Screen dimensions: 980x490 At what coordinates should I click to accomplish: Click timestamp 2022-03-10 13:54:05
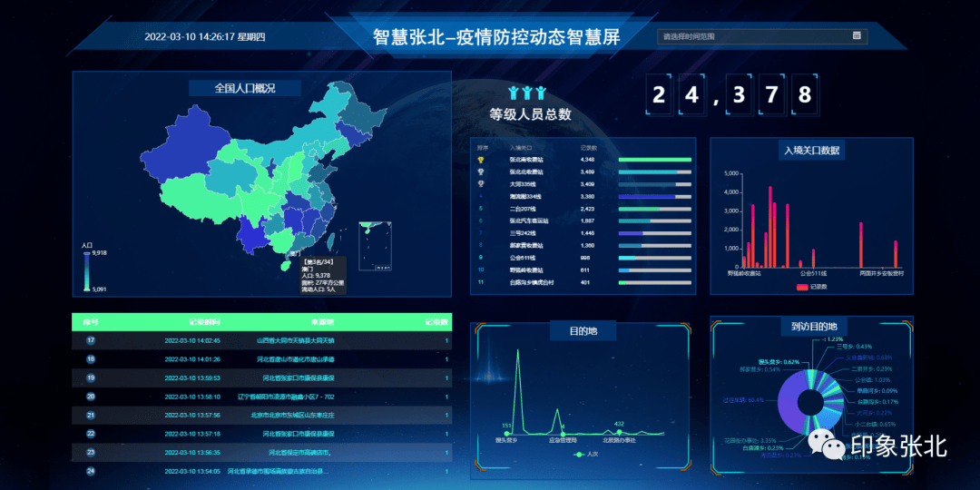coord(192,471)
